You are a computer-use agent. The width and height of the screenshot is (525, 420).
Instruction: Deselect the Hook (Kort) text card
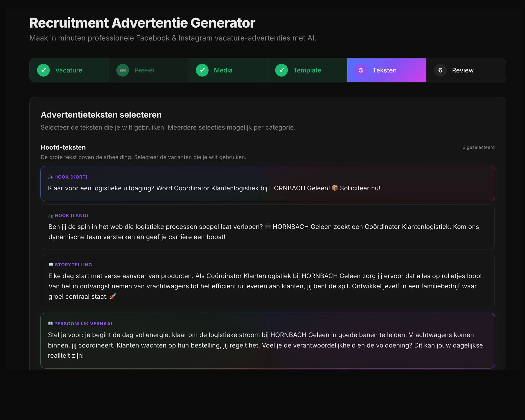point(268,184)
